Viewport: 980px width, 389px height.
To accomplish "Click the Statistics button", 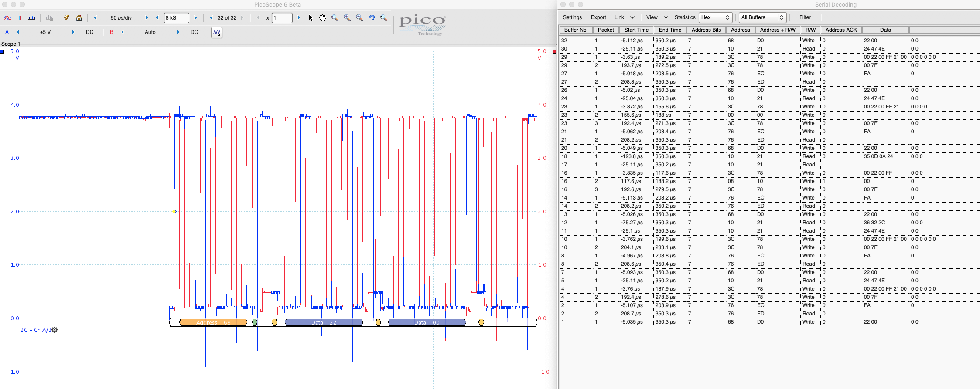I will click(x=685, y=17).
